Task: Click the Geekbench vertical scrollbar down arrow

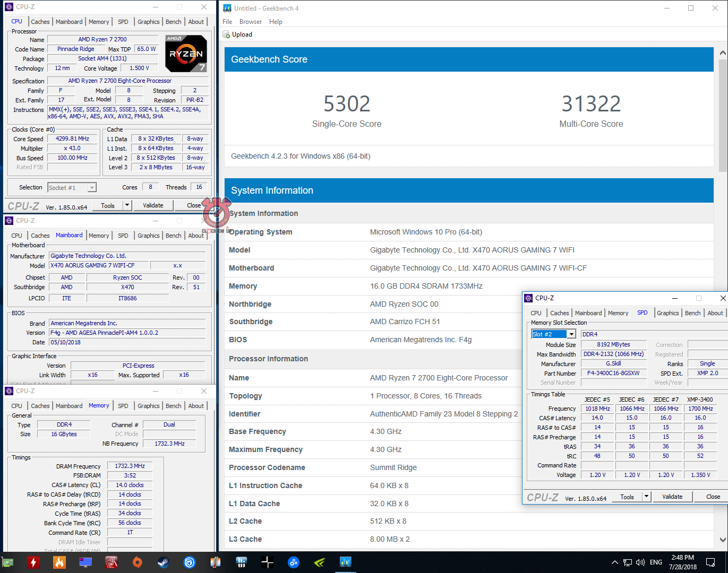Action: pos(723,540)
